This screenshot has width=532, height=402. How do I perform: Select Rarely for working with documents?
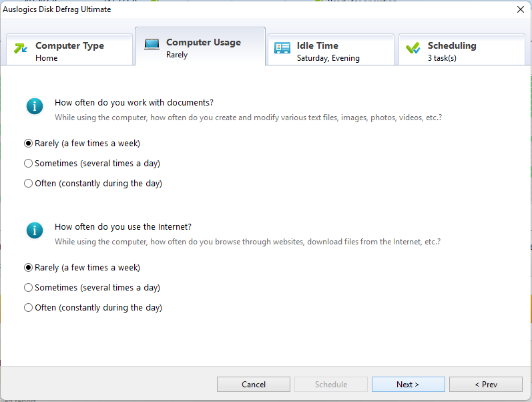(29, 143)
